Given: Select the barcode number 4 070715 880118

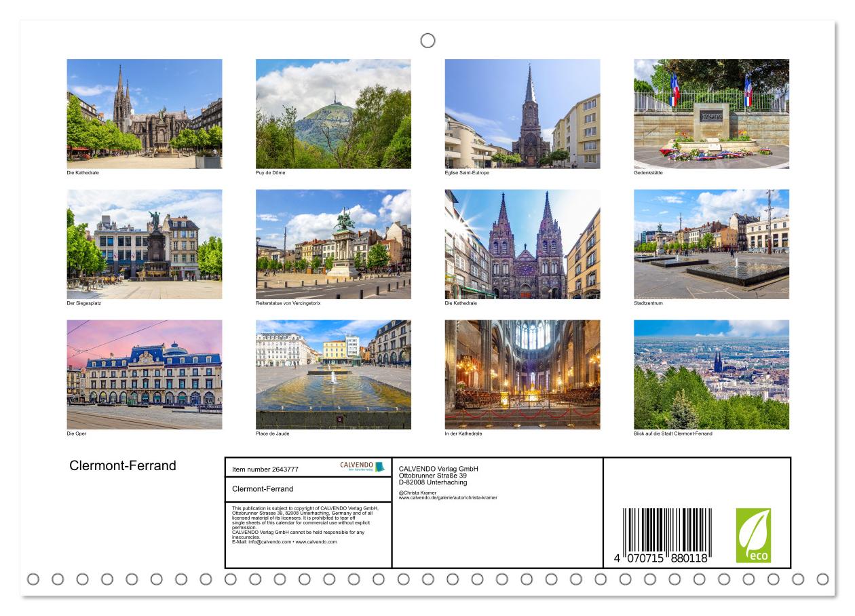Looking at the screenshot, I should coord(661,558).
